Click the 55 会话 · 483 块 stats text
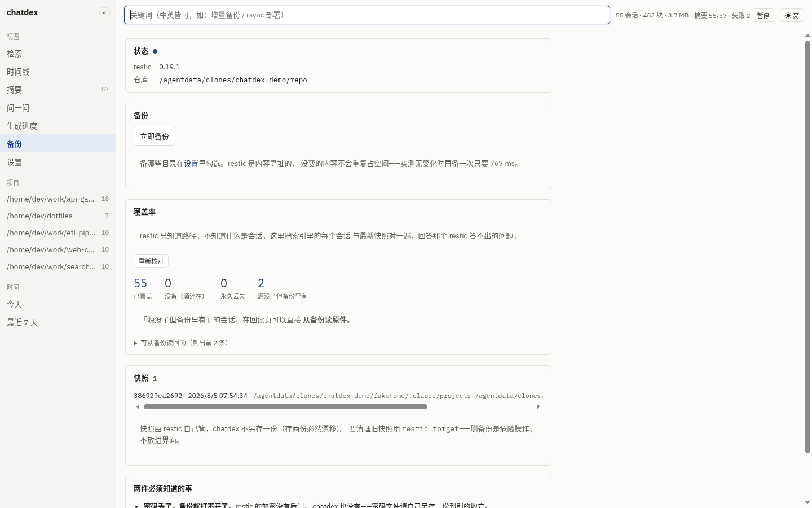 coord(652,16)
